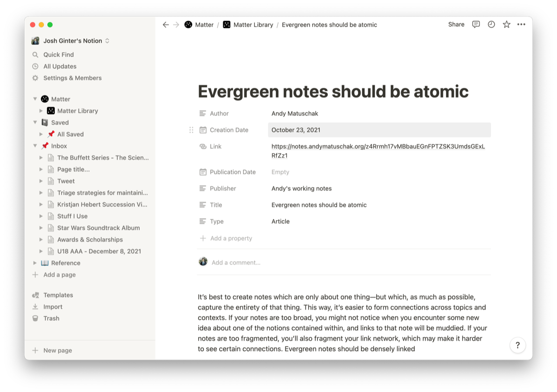The height and width of the screenshot is (392, 557).
Task: Click the Templates icon
Action: tap(35, 295)
